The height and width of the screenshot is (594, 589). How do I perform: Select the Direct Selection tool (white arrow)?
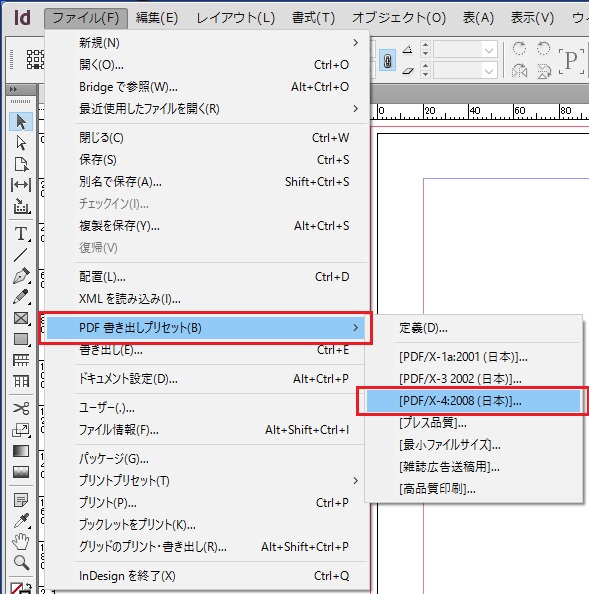(21, 143)
